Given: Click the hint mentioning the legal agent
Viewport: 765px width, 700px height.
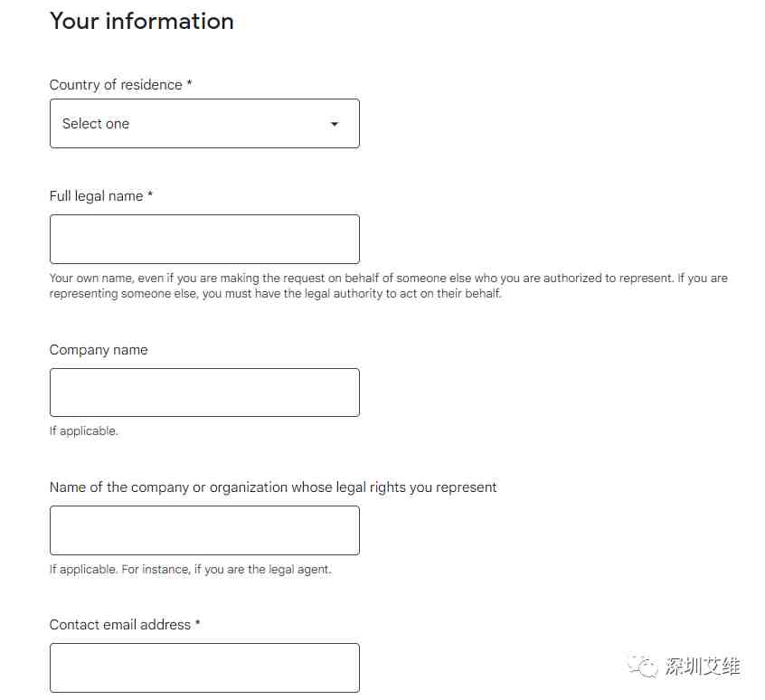Looking at the screenshot, I should pyautogui.click(x=190, y=569).
